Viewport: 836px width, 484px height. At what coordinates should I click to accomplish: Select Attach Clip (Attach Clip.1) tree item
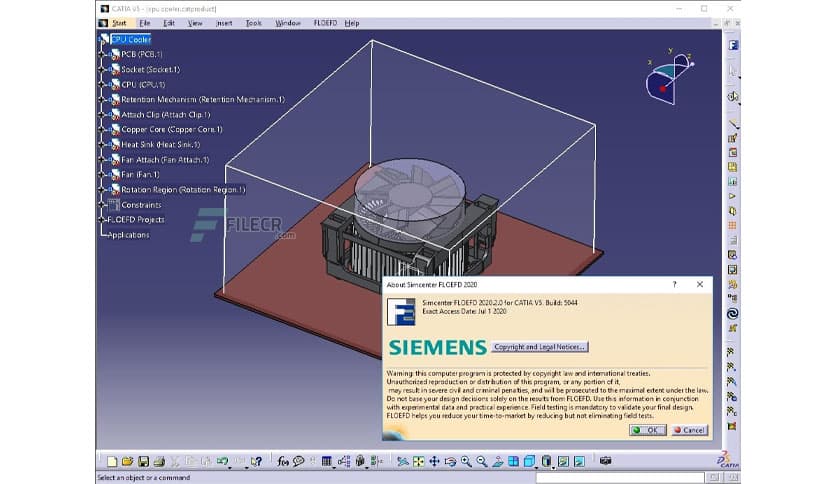[165, 115]
